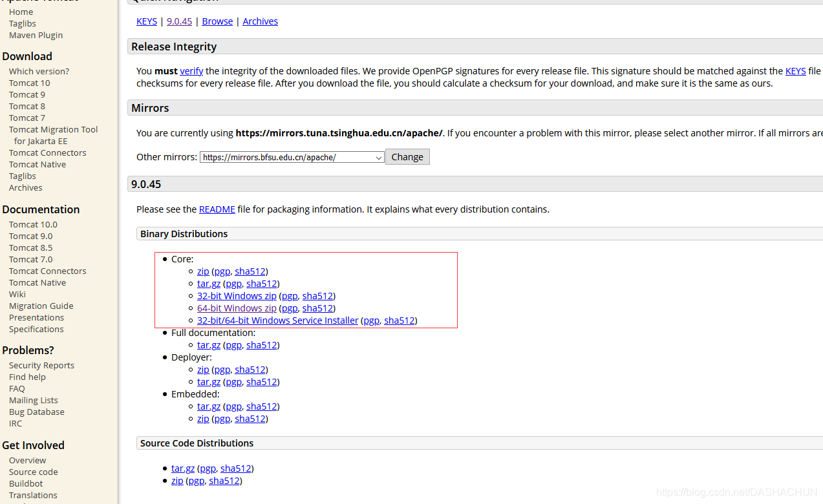Open Taglibs under the Home link
Viewport: 823px width, 504px height.
coord(23,23)
